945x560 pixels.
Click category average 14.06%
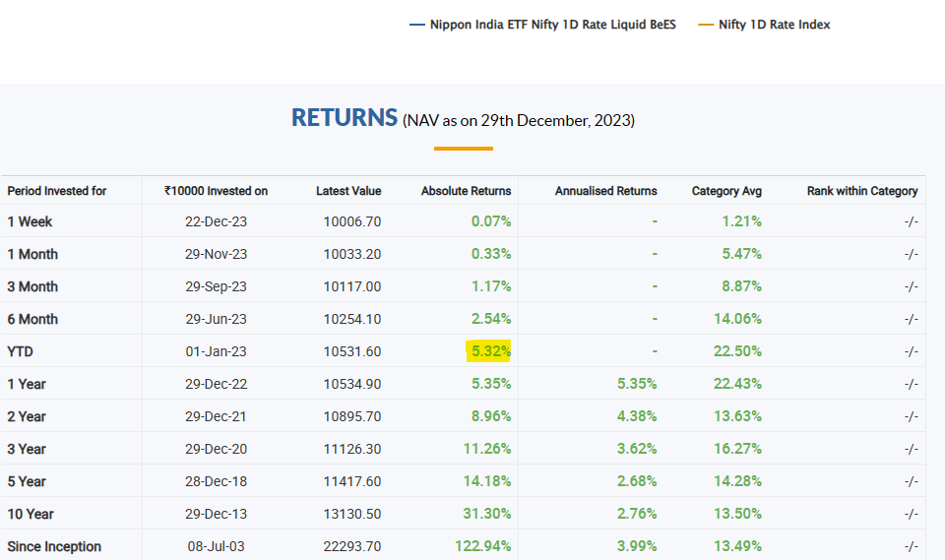(737, 320)
